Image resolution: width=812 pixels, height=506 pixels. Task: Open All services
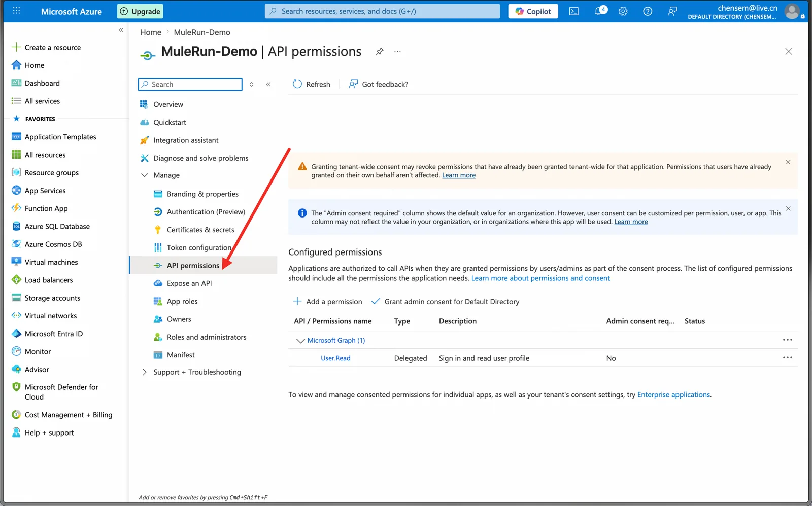[36, 101]
